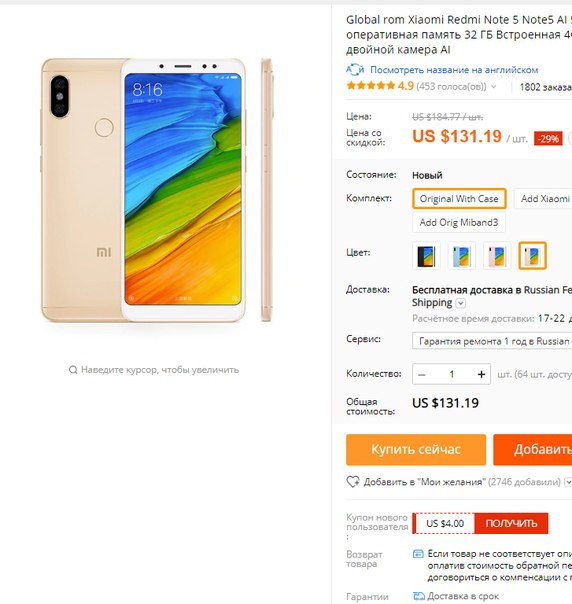572x604 pixels.
Task: Expand the shipping method dropdown arrow
Action: [x=461, y=303]
